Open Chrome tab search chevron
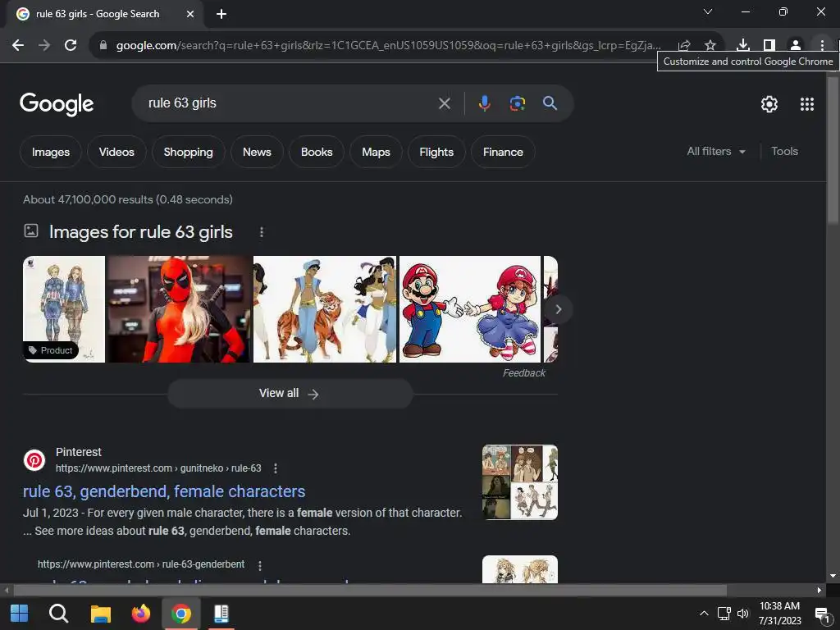 click(x=708, y=11)
